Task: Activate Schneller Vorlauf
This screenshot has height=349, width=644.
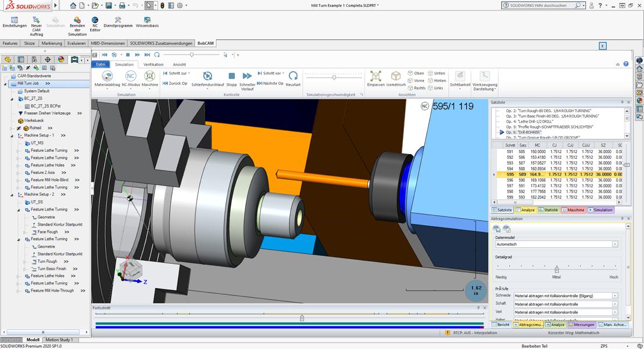Action: (247, 81)
